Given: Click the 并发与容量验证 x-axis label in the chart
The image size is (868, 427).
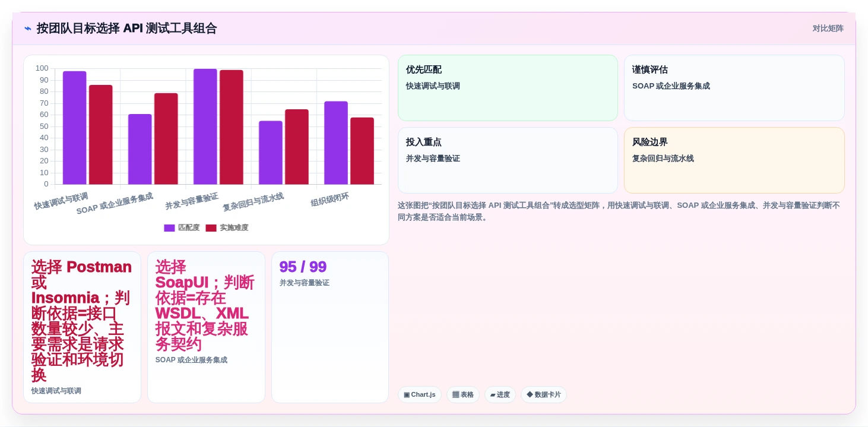Looking at the screenshot, I should click(192, 201).
